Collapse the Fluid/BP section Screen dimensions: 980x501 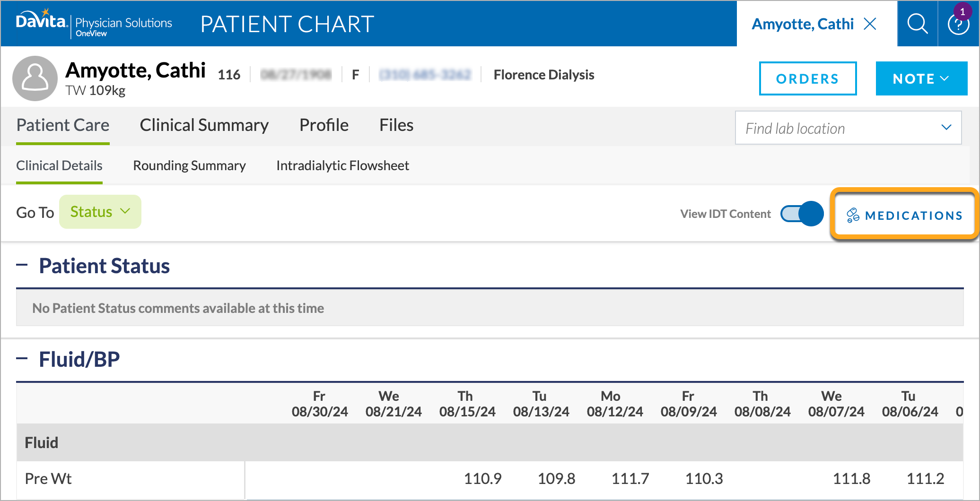[22, 359]
